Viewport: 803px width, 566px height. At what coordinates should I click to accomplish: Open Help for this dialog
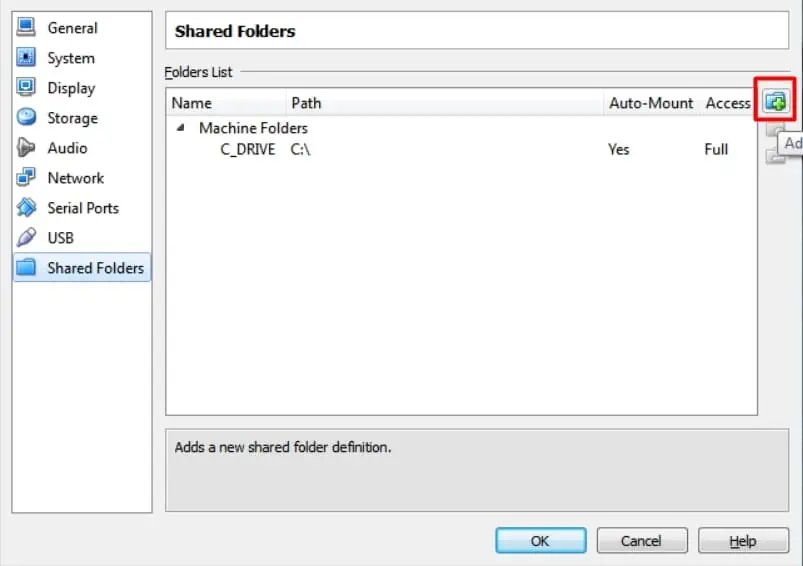tap(742, 541)
